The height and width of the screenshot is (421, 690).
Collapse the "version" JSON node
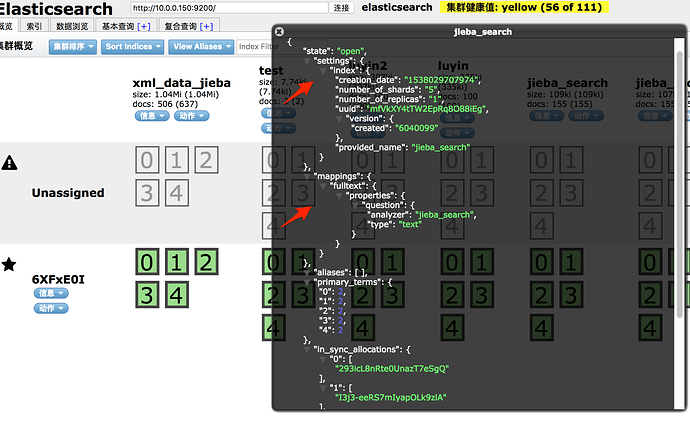339,119
